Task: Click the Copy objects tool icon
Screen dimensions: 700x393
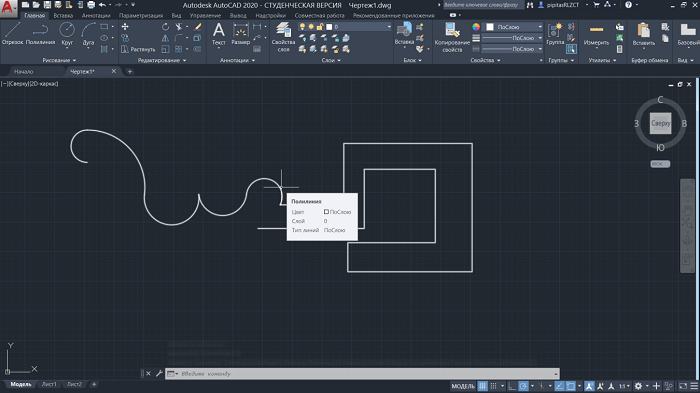Action: coord(125,38)
